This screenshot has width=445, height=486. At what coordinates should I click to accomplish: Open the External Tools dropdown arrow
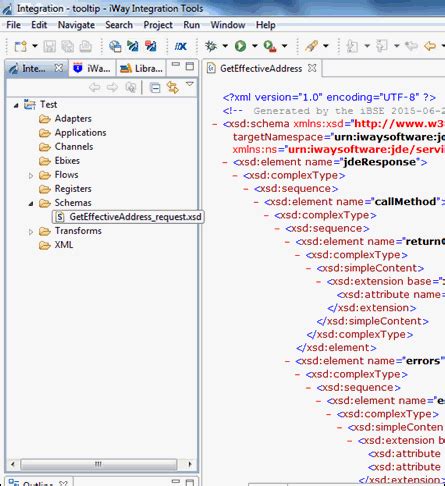click(x=284, y=46)
